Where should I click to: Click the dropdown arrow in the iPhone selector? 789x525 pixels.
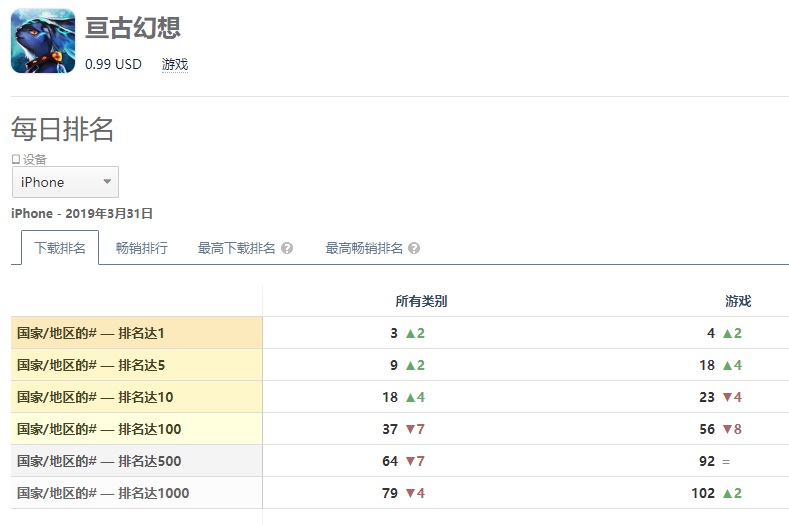coord(107,181)
